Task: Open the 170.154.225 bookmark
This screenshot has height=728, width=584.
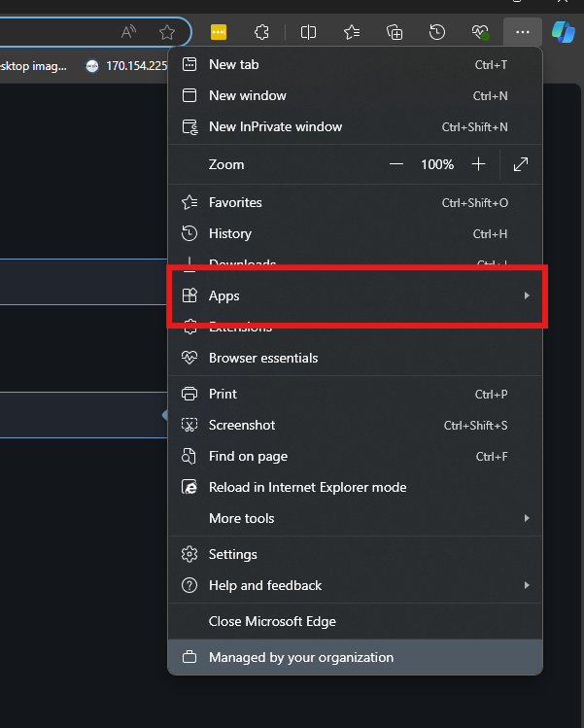Action: tap(126, 66)
